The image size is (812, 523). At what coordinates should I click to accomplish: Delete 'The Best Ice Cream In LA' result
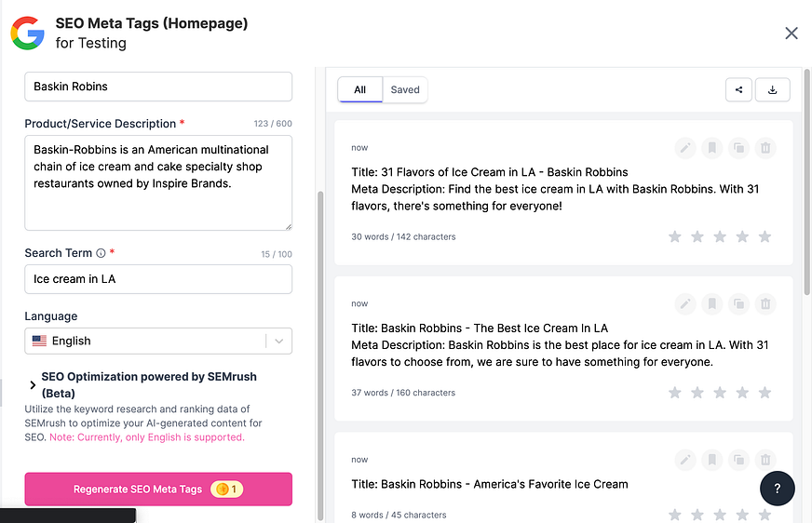click(x=765, y=303)
